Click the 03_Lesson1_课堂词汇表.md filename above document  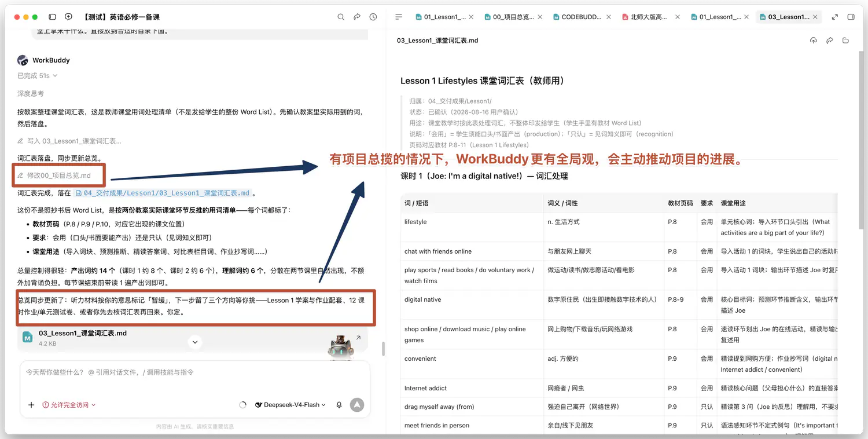coord(437,41)
